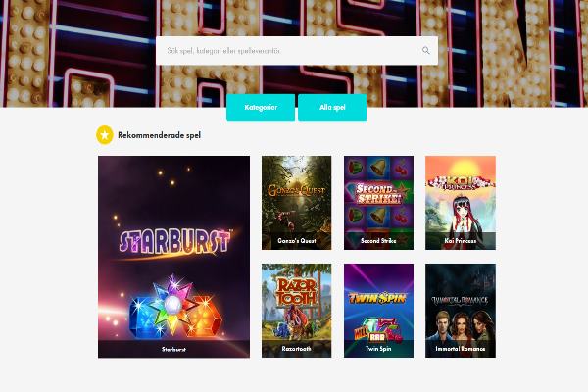The width and height of the screenshot is (588, 392).
Task: Open the Twin Spin game tile
Action: 378,311
